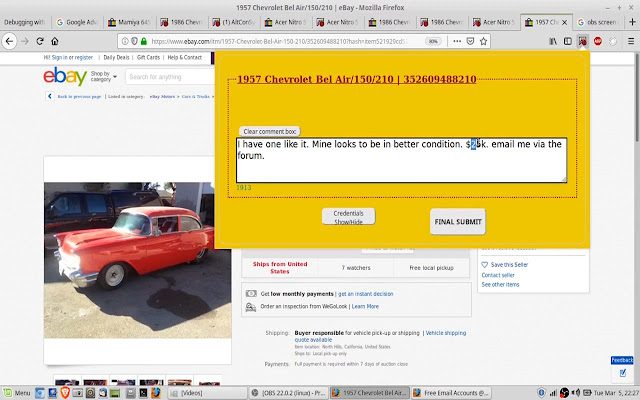The height and width of the screenshot is (400, 640).
Task: Click battery indicator tray icon
Action: tap(587, 393)
